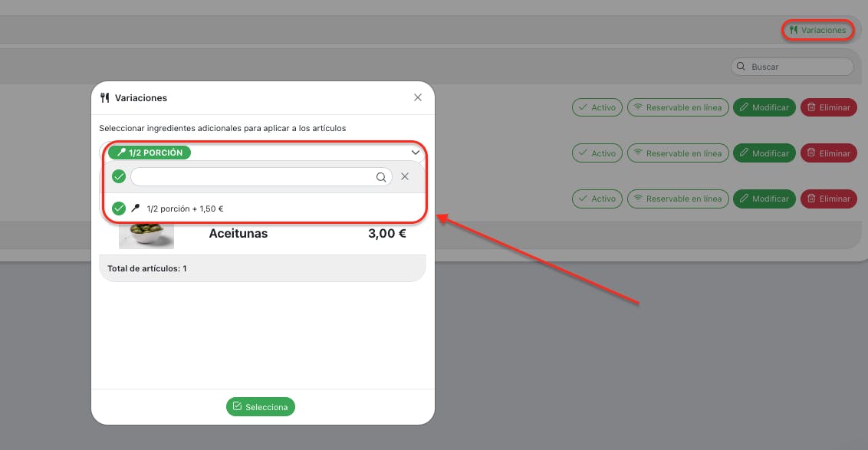Toggle select-all check in dropdown search row

pos(118,176)
